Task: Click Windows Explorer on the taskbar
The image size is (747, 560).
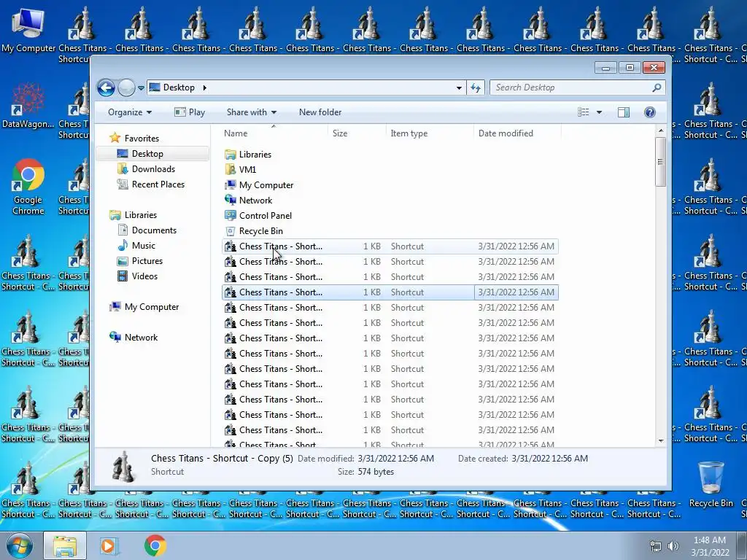Action: 65,545
